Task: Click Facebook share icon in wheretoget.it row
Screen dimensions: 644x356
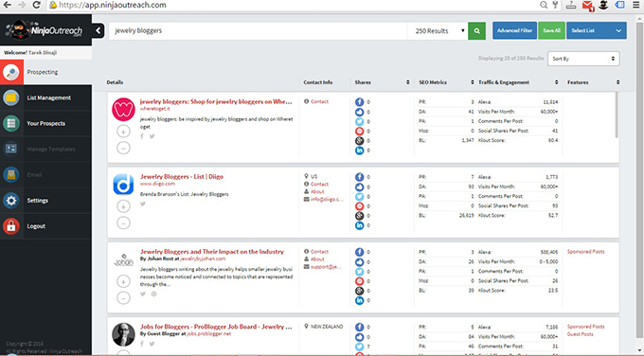Action: click(x=359, y=102)
